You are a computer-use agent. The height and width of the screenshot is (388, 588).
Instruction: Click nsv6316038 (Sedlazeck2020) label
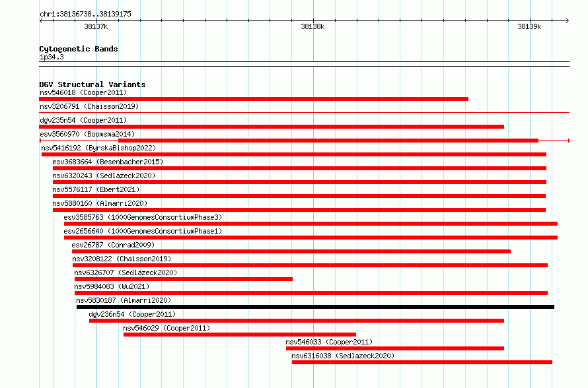343,356
